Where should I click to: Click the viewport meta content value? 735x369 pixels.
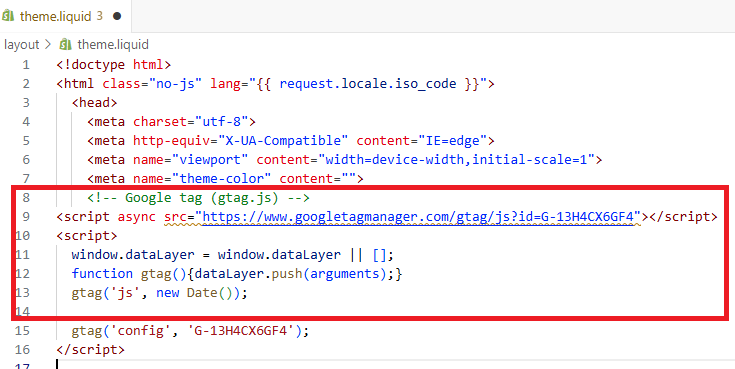pyautogui.click(x=457, y=159)
